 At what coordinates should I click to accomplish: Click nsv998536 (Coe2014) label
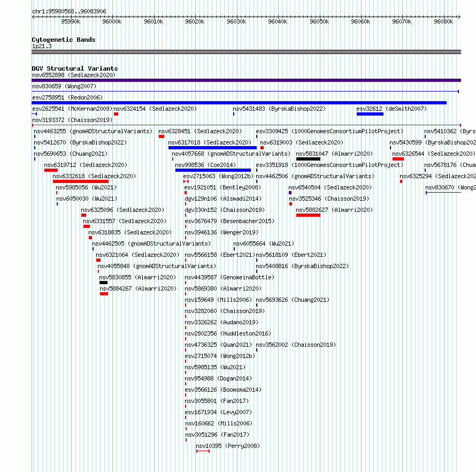tap(205, 165)
